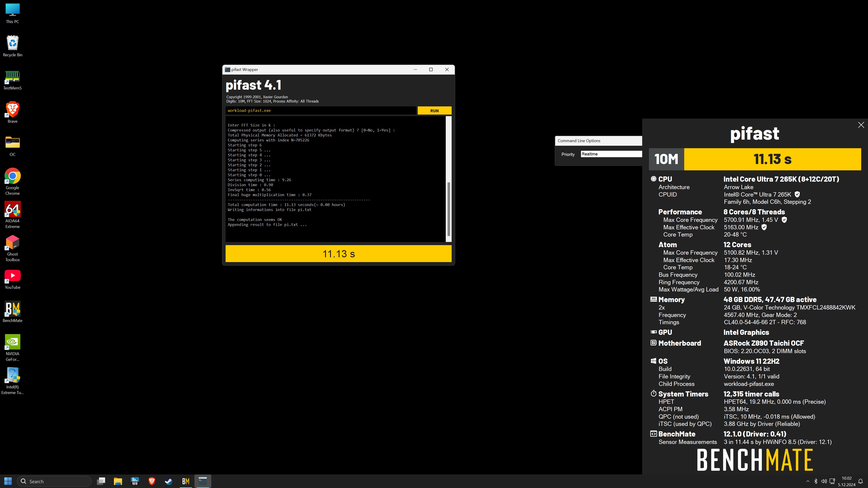Select the Google Chrome desktop shortcut

click(x=12, y=181)
